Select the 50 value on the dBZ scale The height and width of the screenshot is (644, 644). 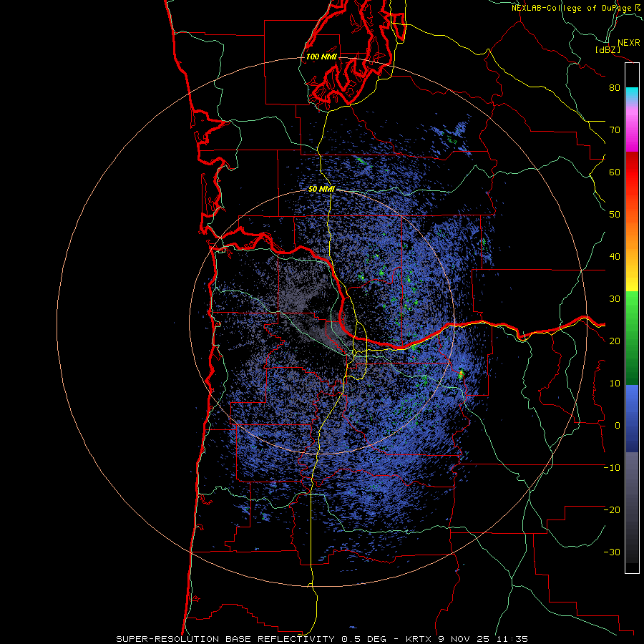tap(615, 215)
